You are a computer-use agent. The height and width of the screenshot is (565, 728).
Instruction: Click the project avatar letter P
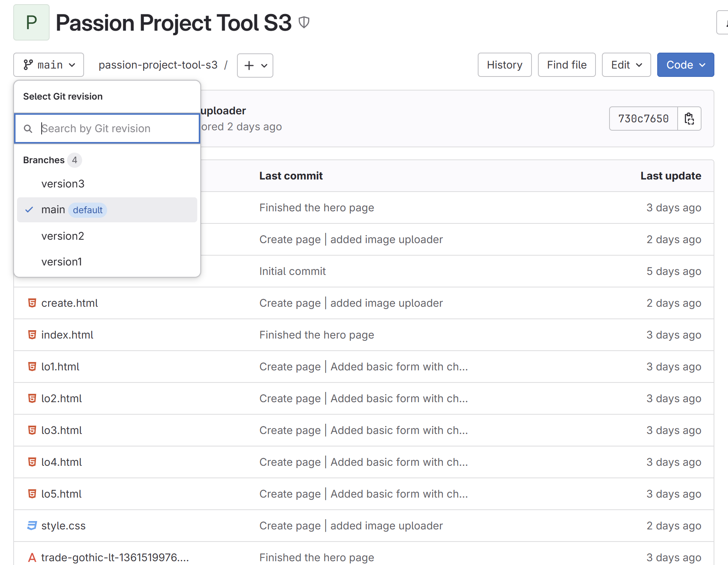click(31, 22)
